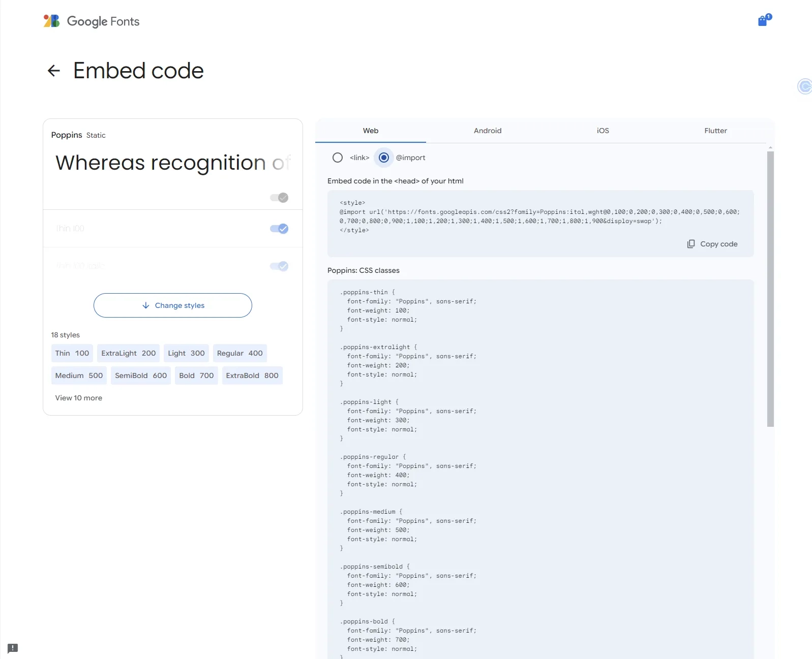Click the .poppins-regular class name
The image size is (812, 659).
[x=369, y=457]
